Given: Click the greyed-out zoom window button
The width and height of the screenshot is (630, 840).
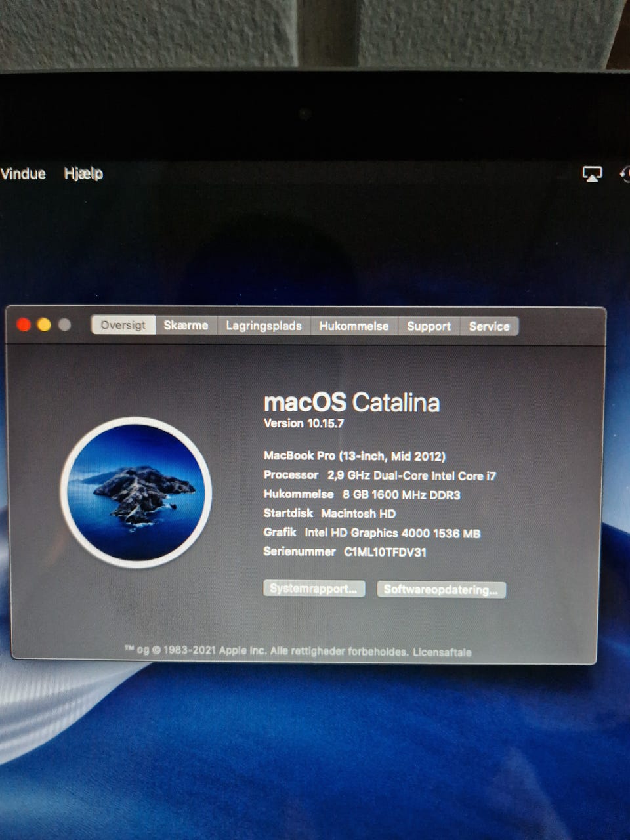Looking at the screenshot, I should (64, 325).
